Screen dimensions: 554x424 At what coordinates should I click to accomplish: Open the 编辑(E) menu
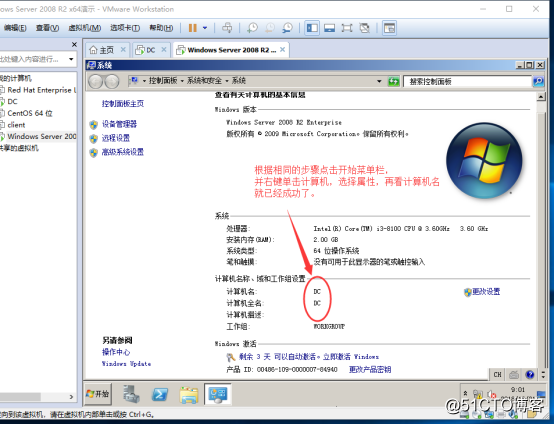pyautogui.click(x=15, y=28)
